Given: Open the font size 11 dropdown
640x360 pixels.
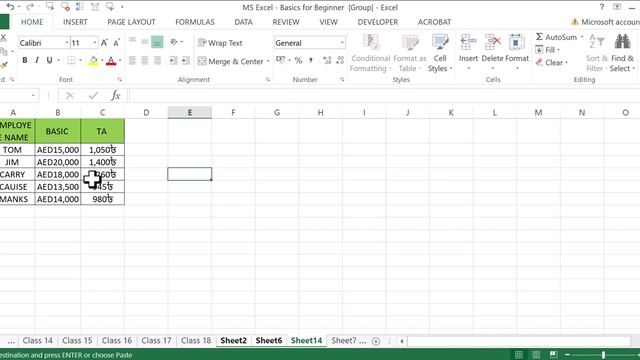Looking at the screenshot, I should tap(94, 43).
